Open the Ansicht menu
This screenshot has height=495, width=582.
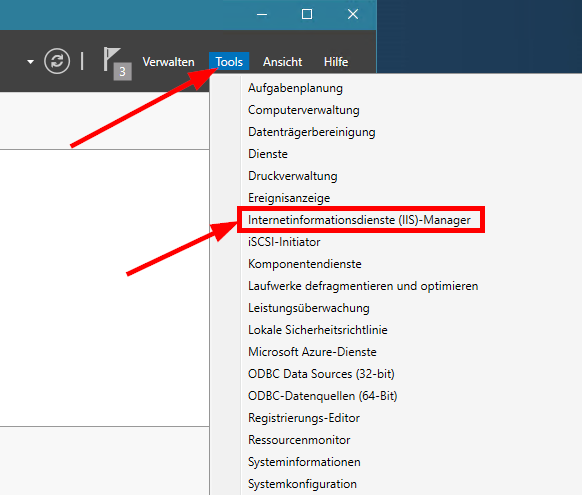(282, 62)
